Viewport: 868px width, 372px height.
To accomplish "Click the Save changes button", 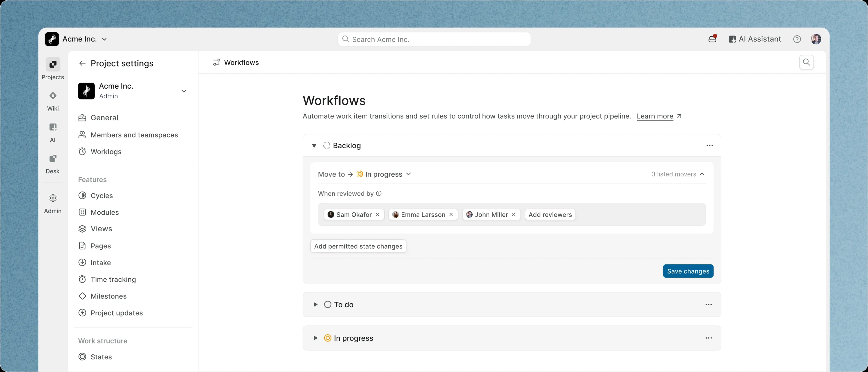I will click(688, 271).
